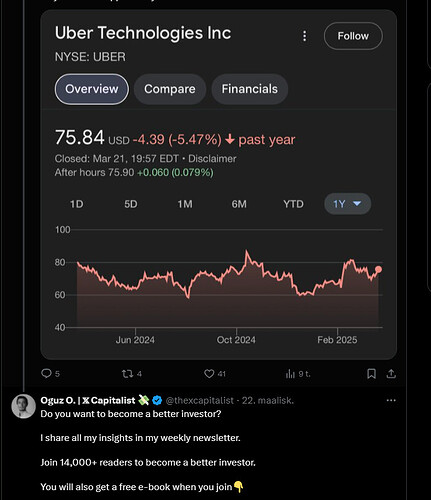Open the Disclaimer link
431x500 pixels.
click(x=212, y=159)
